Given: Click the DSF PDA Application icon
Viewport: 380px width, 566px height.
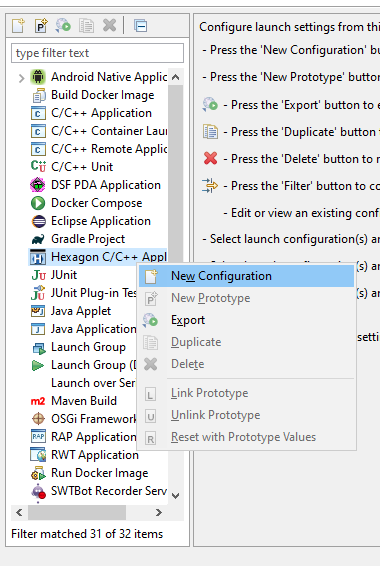Looking at the screenshot, I should pos(38,185).
